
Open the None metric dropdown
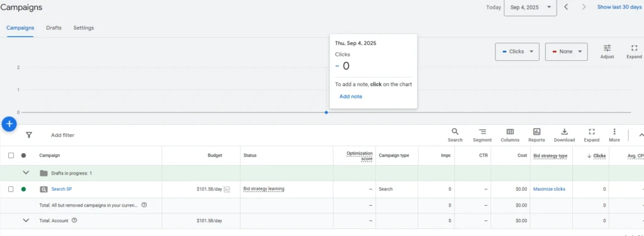[x=567, y=51]
